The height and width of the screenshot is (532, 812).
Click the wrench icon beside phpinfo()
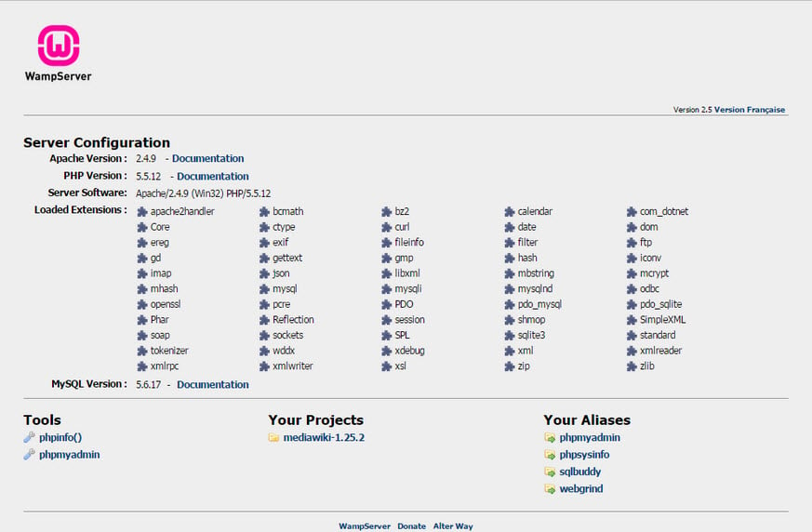29,437
